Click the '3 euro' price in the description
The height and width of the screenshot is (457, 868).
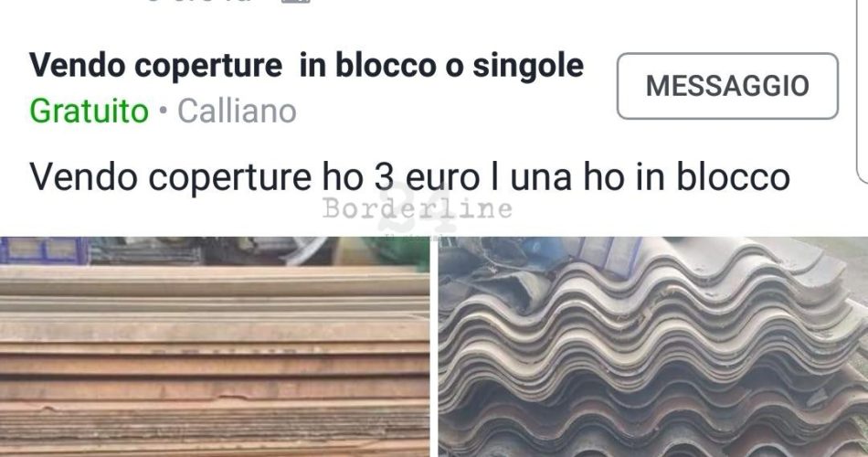pyautogui.click(x=427, y=177)
